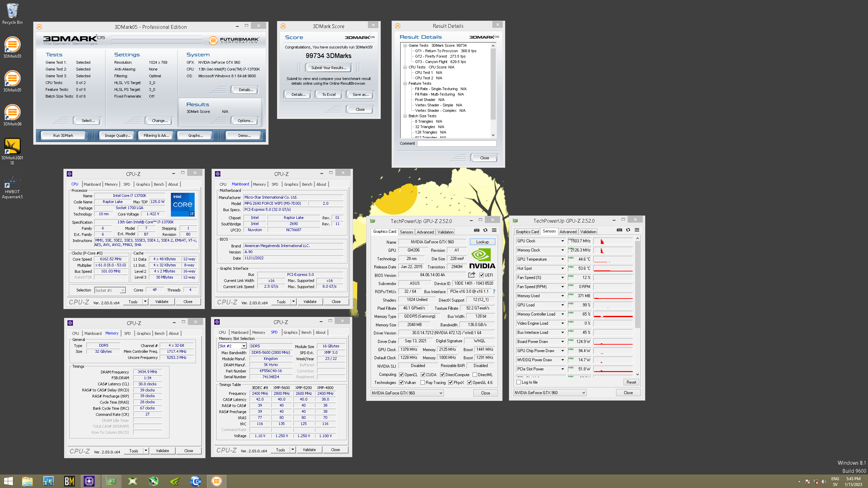Toggle the DirectCompute checkbox in GPU-Z
This screenshot has height=488, width=868.
point(442,375)
